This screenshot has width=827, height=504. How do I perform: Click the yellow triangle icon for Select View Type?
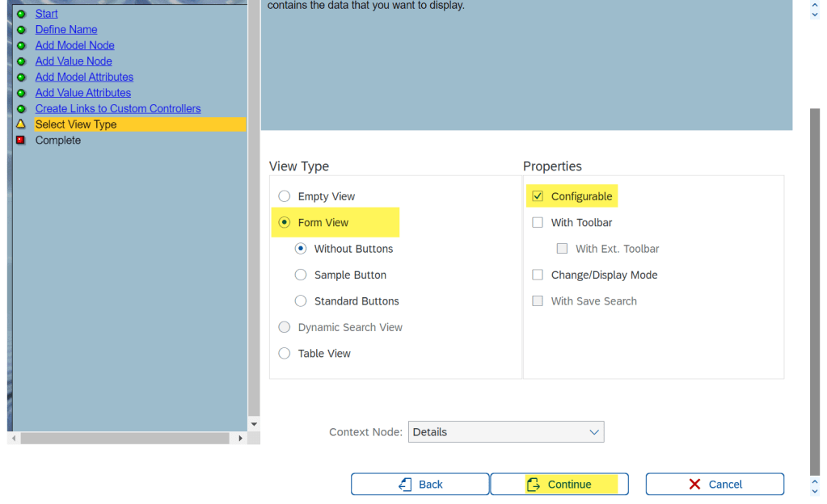point(21,124)
